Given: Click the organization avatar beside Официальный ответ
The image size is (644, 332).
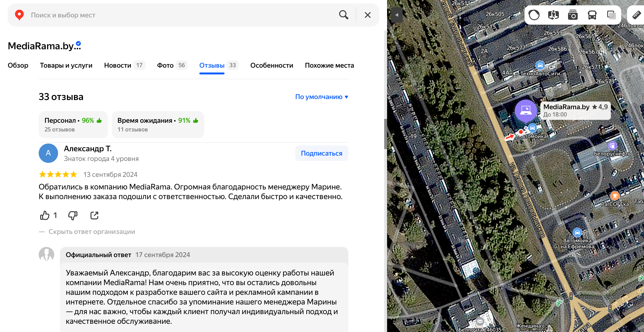Looking at the screenshot, I should click(x=46, y=255).
